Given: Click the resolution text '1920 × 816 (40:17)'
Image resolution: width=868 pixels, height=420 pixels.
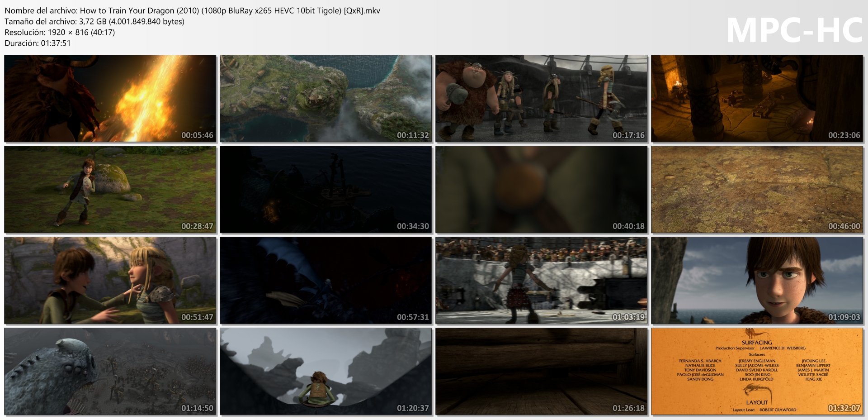Looking at the screenshot, I should pyautogui.click(x=81, y=32).
